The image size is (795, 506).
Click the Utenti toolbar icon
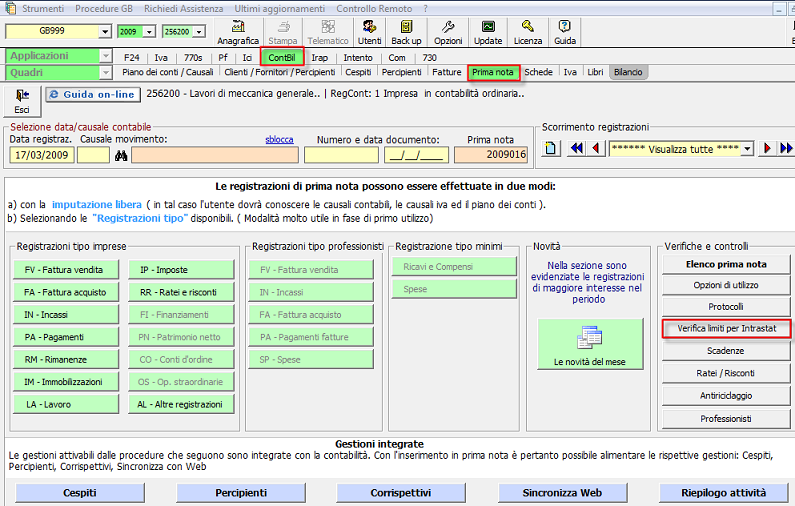(x=370, y=31)
